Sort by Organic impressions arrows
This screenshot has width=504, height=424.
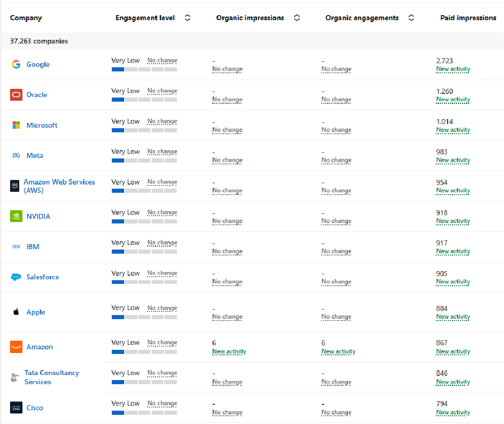[x=297, y=18]
